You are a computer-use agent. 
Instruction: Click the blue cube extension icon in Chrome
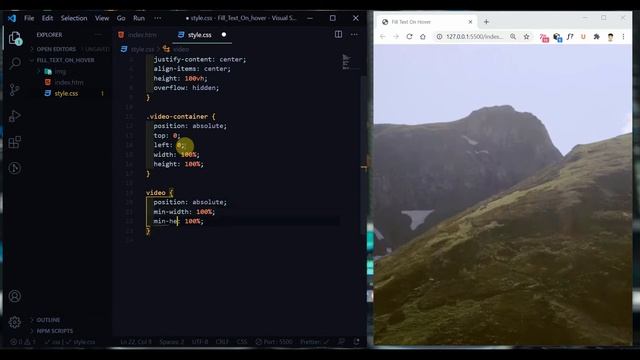(558, 38)
